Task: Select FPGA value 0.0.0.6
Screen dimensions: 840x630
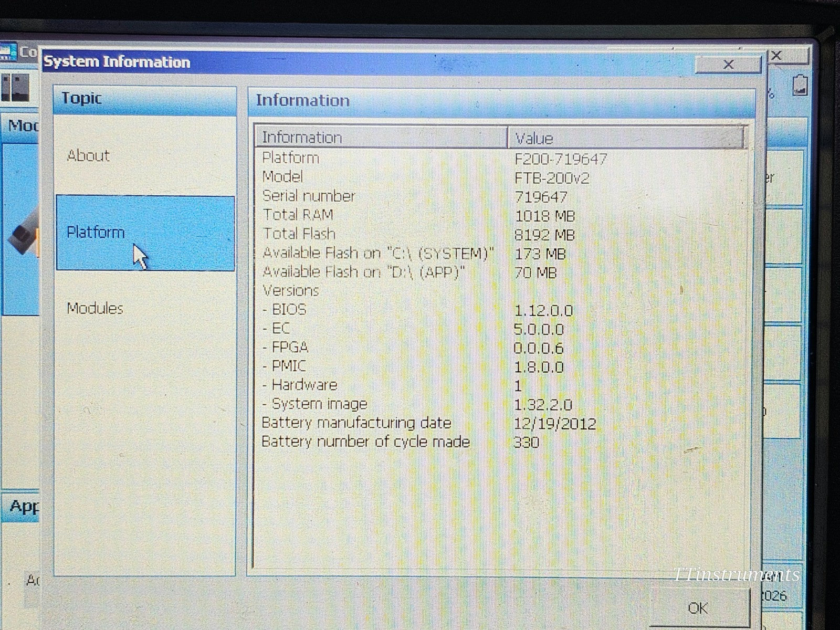Action: 539,349
